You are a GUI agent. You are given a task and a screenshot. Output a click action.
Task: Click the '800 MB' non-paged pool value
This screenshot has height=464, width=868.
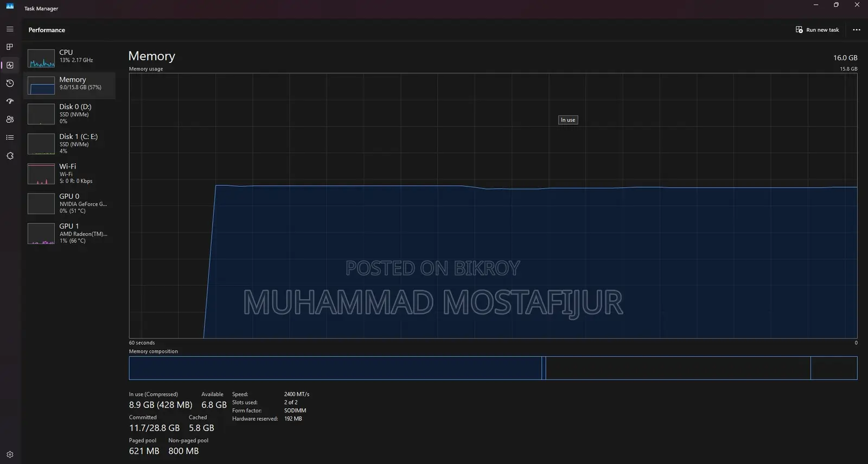click(183, 451)
